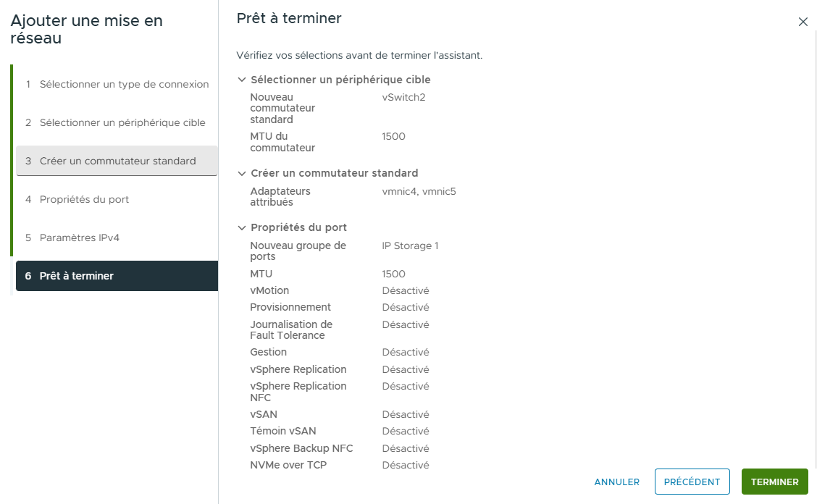Collapse the 'Propriétés du port' section

click(242, 227)
